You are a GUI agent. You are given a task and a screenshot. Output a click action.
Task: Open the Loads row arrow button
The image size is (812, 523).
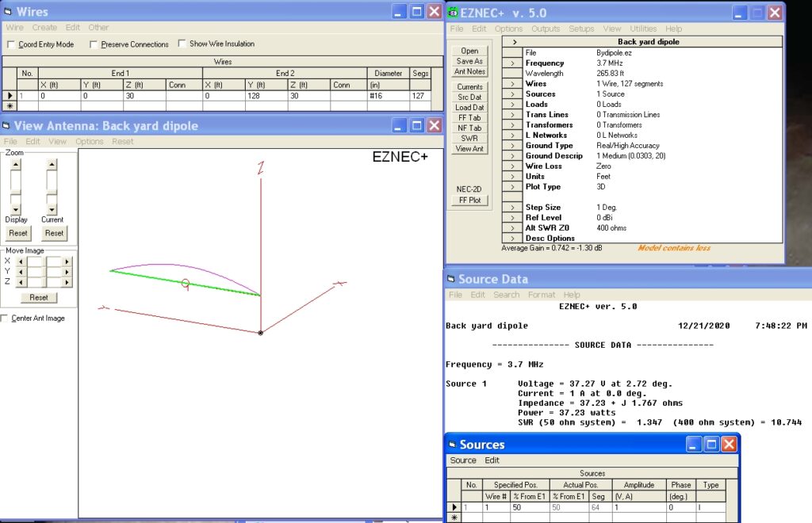[x=513, y=105]
